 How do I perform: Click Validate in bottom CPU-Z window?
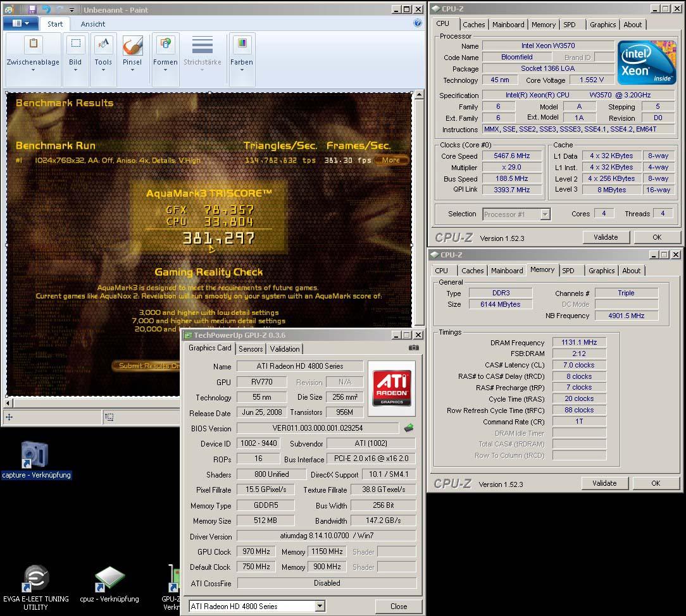(604, 483)
